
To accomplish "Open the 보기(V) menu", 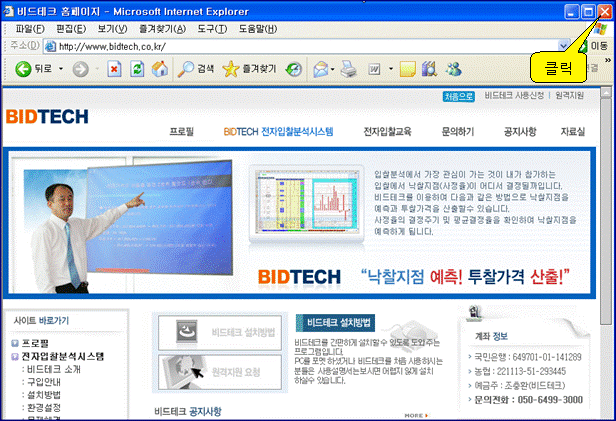I will [112, 29].
